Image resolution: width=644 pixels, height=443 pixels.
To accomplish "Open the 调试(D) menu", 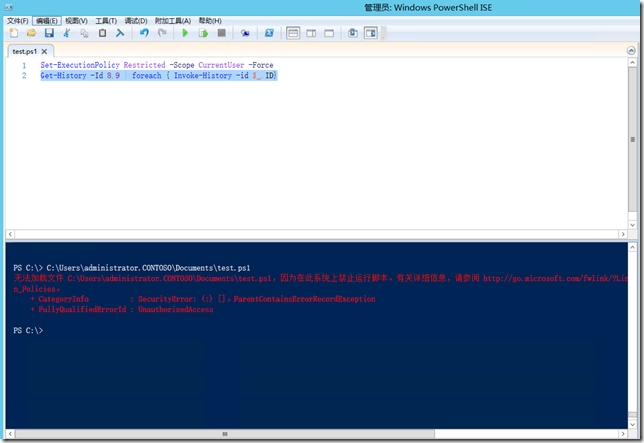I will tap(136, 21).
